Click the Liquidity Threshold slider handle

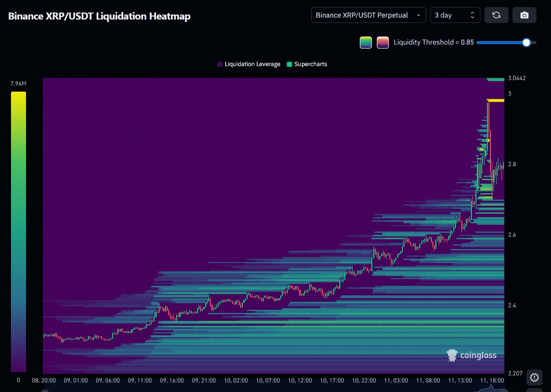pyautogui.click(x=526, y=43)
